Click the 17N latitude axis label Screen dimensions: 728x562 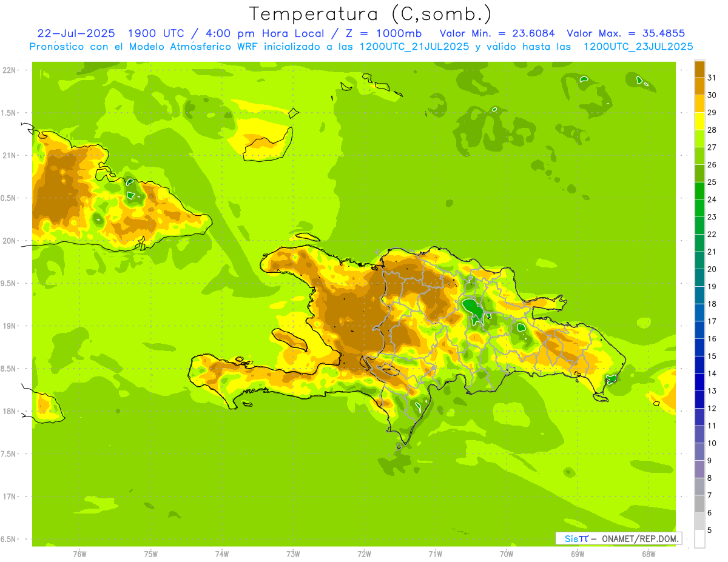(x=10, y=497)
